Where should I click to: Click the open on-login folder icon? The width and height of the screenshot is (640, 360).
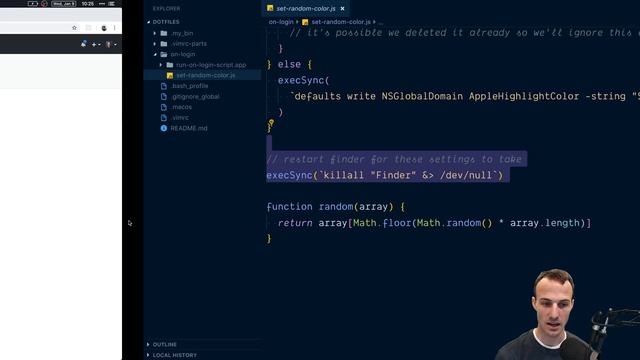tap(164, 54)
